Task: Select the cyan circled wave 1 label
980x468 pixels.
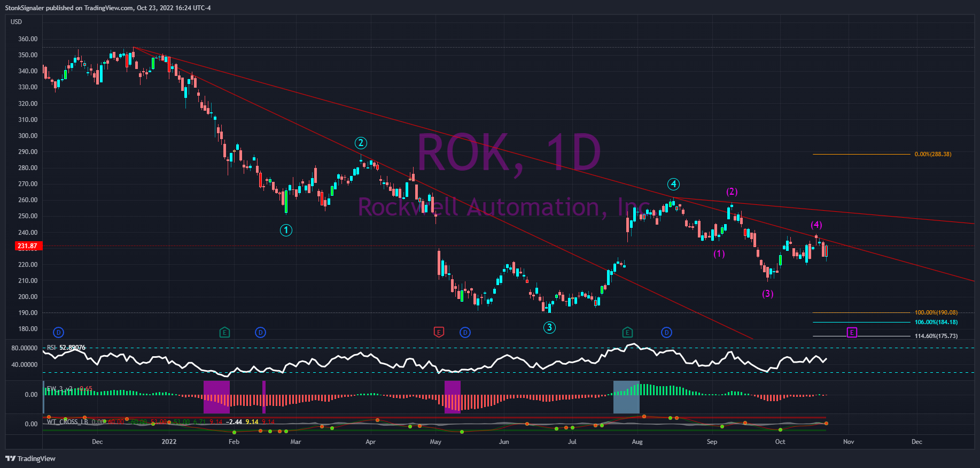Action: (x=286, y=231)
